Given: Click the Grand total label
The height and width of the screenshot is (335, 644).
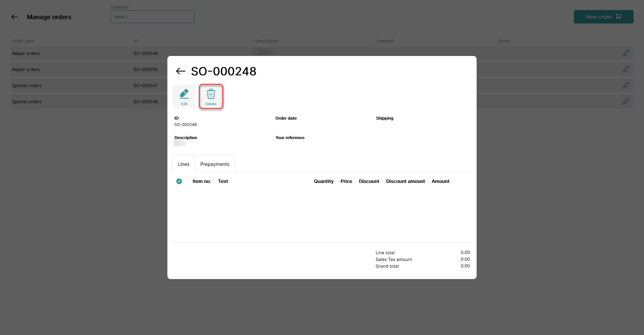Looking at the screenshot, I should point(387,266).
